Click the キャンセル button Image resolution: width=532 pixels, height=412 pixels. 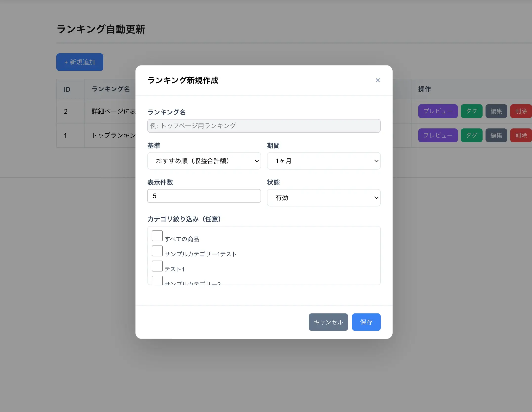[x=328, y=322]
